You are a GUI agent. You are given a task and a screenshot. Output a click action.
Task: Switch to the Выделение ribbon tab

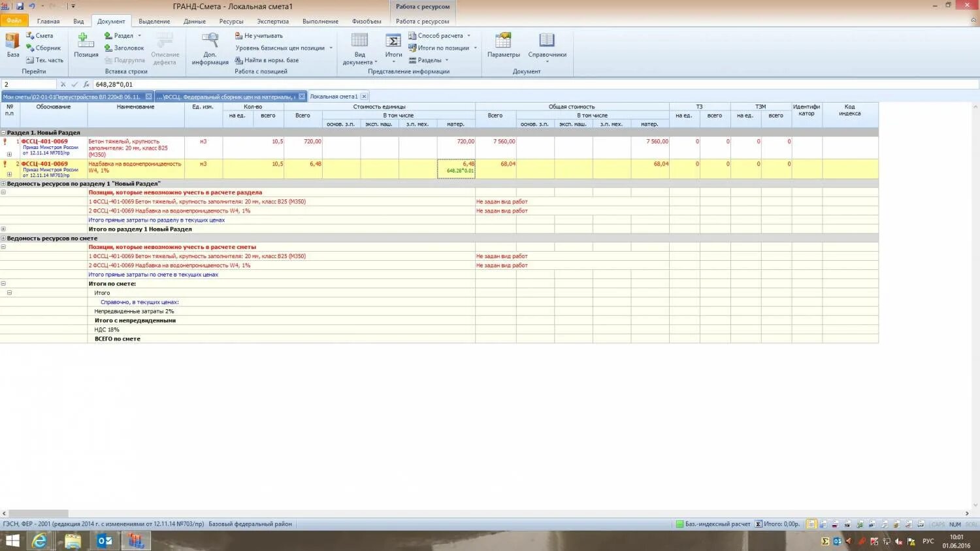click(x=154, y=22)
